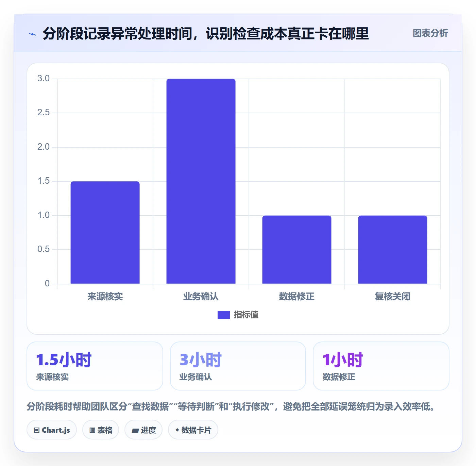Click the 数据修正 bar in chart
The height and width of the screenshot is (466, 476).
click(297, 250)
